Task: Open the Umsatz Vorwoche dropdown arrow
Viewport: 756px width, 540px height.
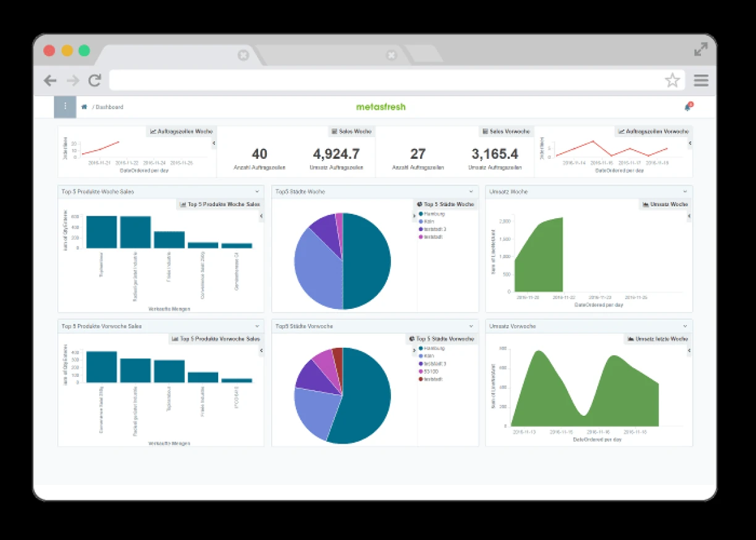Action: (x=685, y=326)
